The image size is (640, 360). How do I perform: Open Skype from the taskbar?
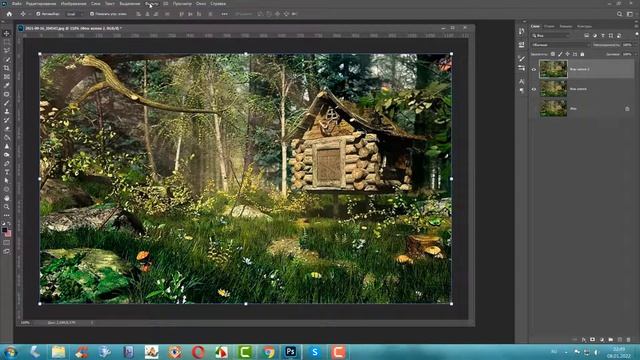pyautogui.click(x=314, y=351)
